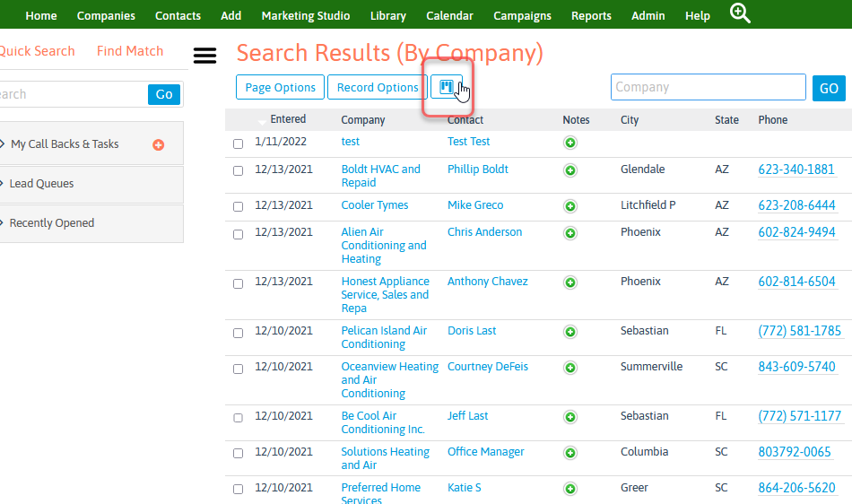
Task: Add note for Cooler Tymes
Action: click(570, 206)
